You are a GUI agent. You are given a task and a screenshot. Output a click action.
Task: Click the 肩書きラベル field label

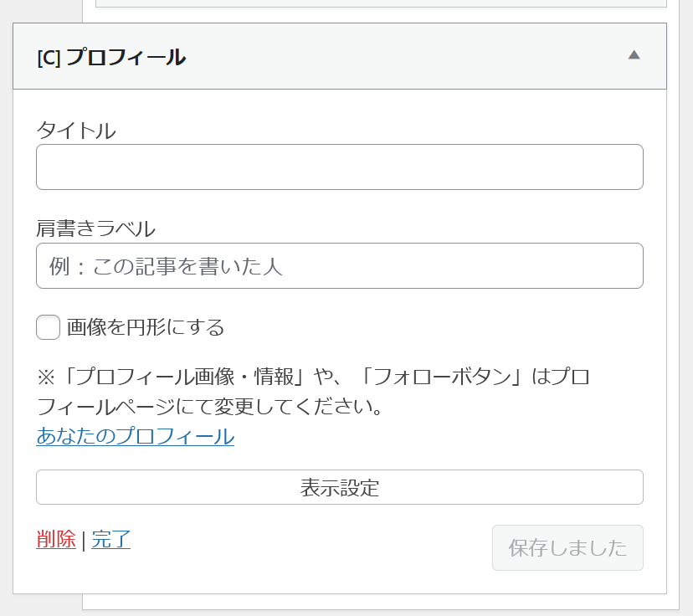point(96,228)
